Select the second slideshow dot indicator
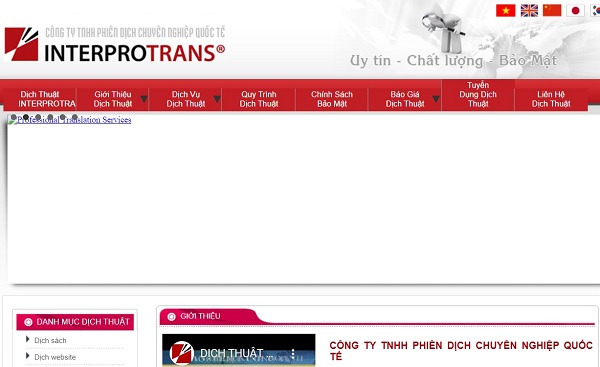Viewport: 600px width, 367px height. click(26, 117)
